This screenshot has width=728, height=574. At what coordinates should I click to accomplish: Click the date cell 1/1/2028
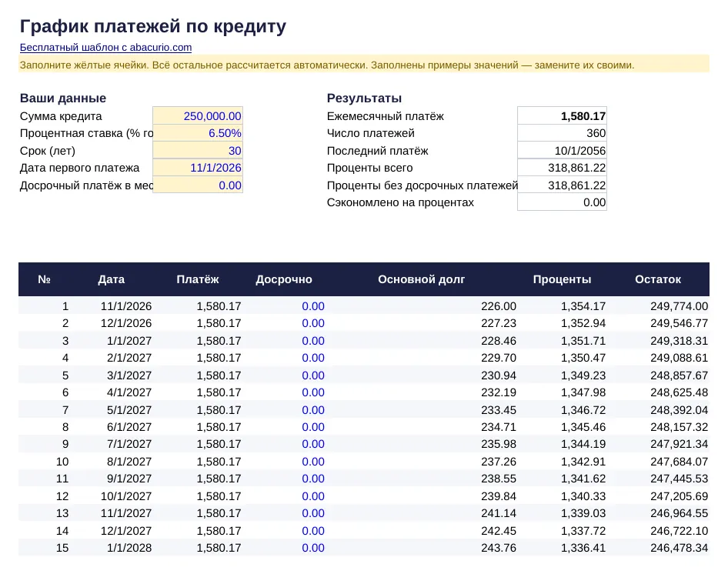click(x=129, y=548)
